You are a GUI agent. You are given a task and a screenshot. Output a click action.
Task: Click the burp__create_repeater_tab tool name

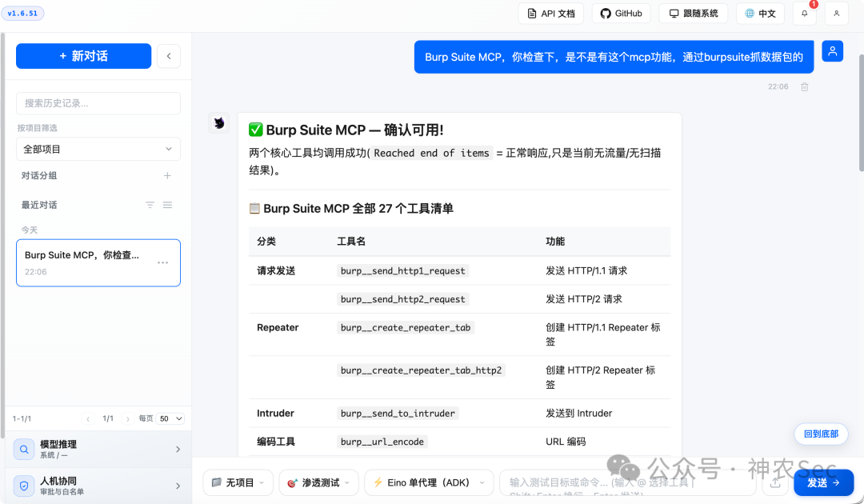[x=406, y=328]
